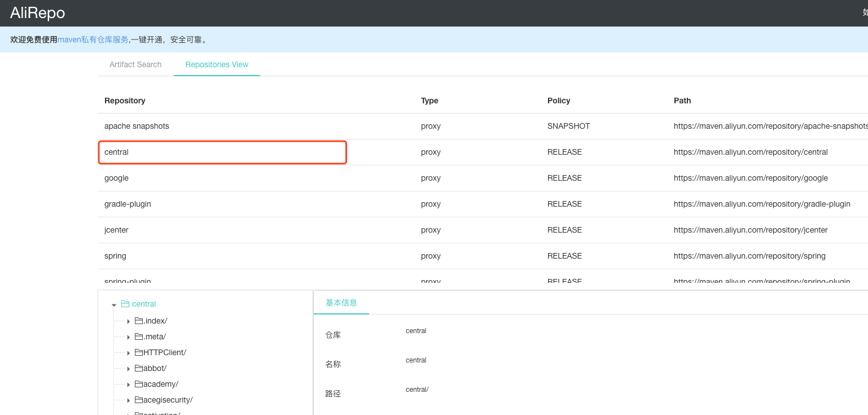Image resolution: width=868 pixels, height=415 pixels.
Task: Select the spring repository row
Action: (x=483, y=256)
